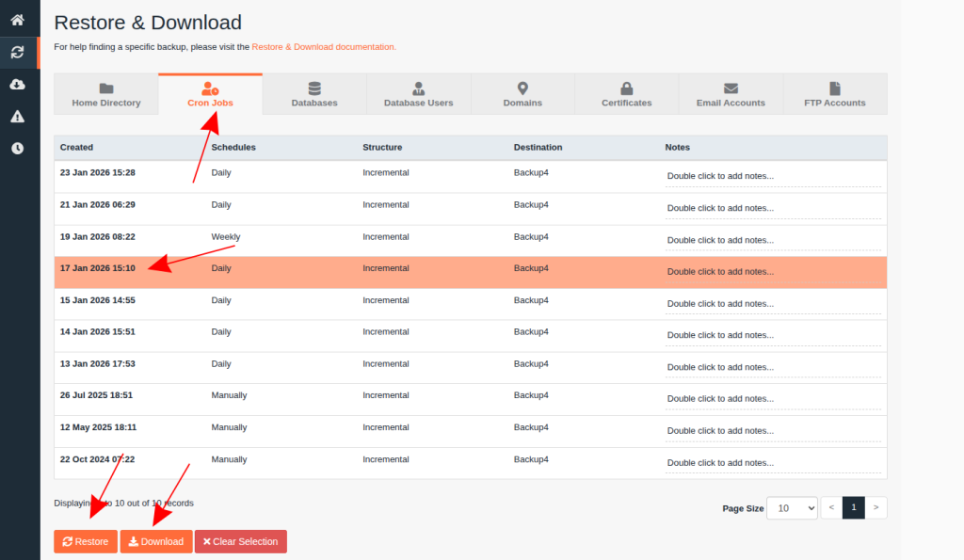The image size is (964, 560).
Task: Open the cloud download sidebar icon
Action: click(17, 85)
